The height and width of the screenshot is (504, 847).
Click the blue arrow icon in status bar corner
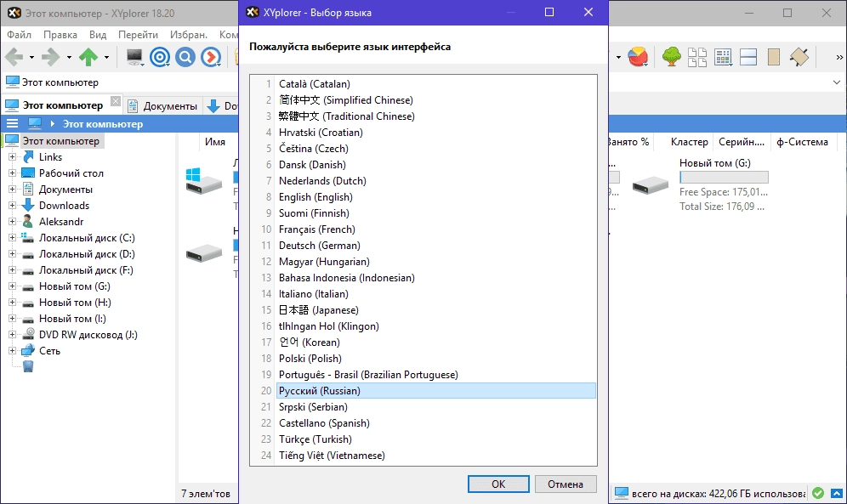(836, 493)
